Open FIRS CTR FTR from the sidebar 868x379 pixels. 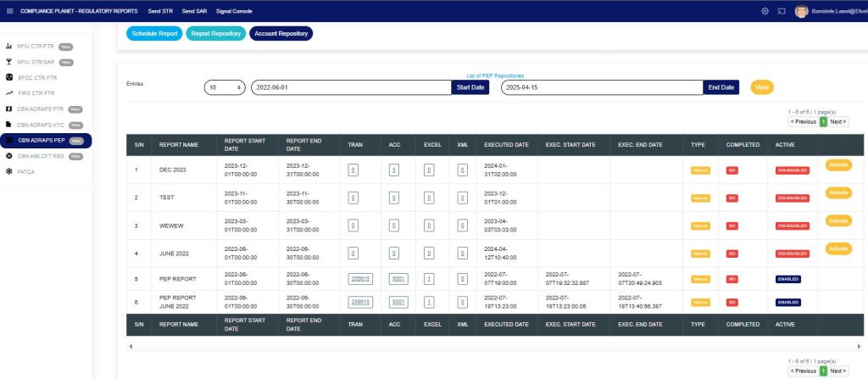pyautogui.click(x=36, y=93)
